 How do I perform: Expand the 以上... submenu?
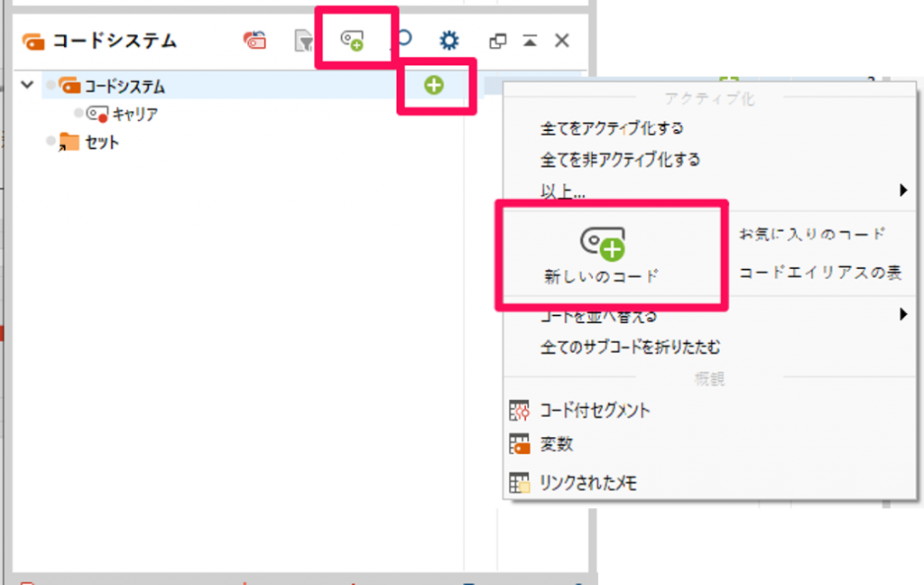click(x=902, y=190)
